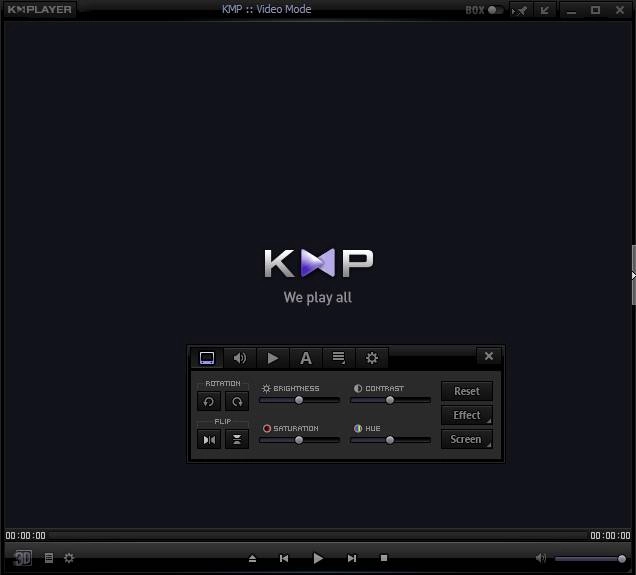Open the list options tab
Image resolution: width=636 pixels, height=575 pixels.
(x=339, y=358)
